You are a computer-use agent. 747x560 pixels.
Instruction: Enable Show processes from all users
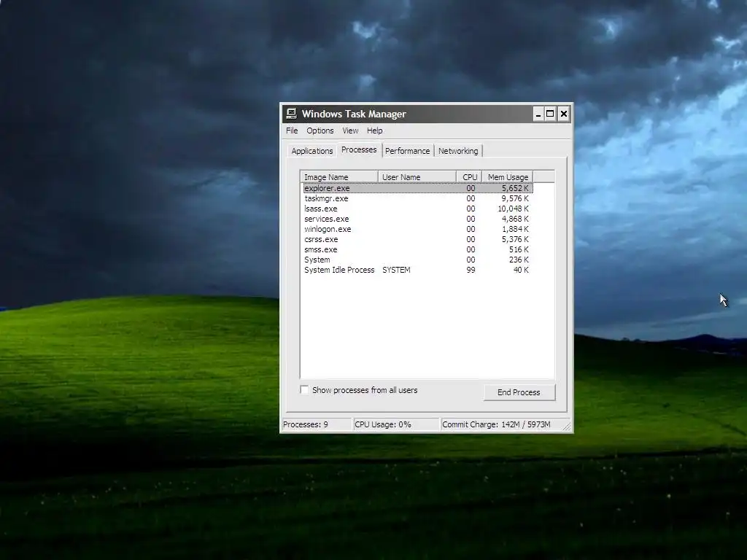[x=304, y=389]
